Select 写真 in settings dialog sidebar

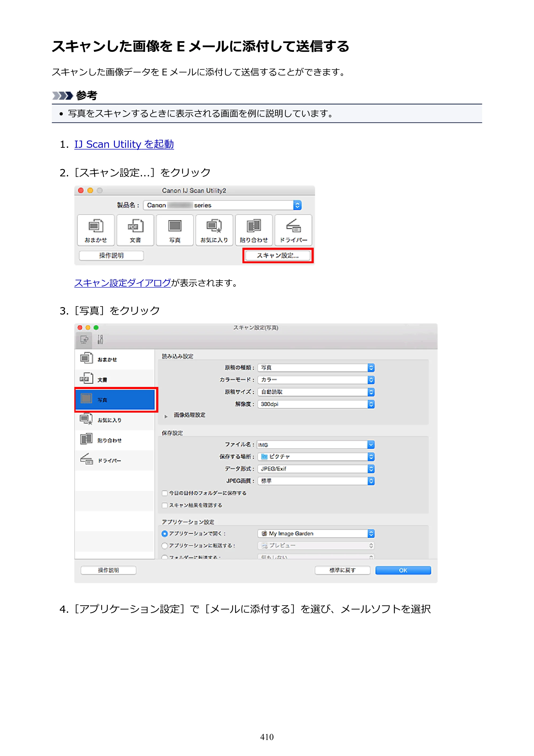click(x=115, y=400)
